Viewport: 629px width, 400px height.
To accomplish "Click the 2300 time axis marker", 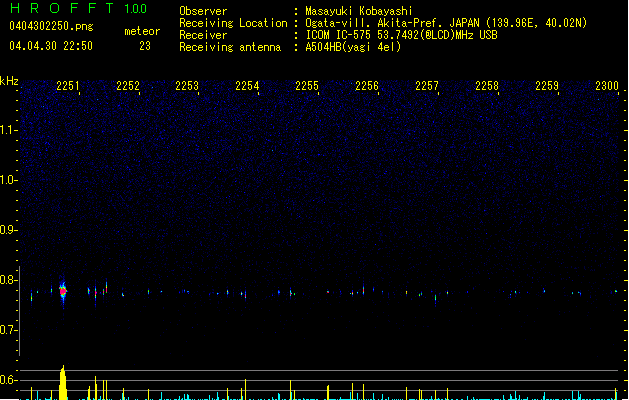I will point(607,86).
